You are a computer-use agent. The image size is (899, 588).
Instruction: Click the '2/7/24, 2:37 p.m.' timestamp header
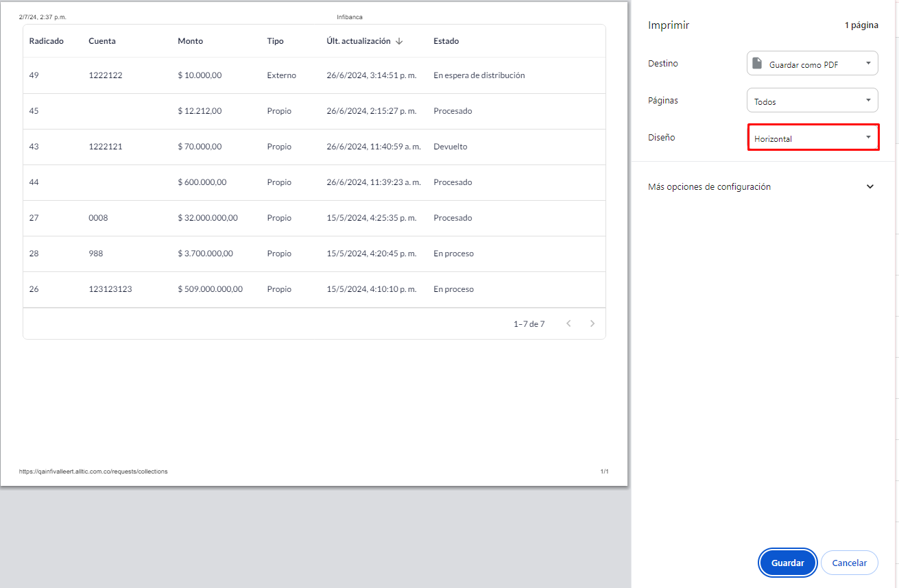coord(43,17)
